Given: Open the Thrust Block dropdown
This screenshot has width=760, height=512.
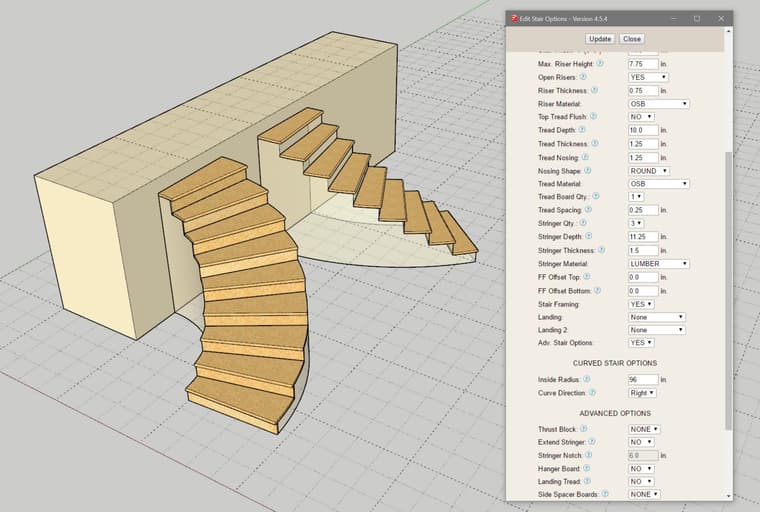Looking at the screenshot, I should (644, 429).
